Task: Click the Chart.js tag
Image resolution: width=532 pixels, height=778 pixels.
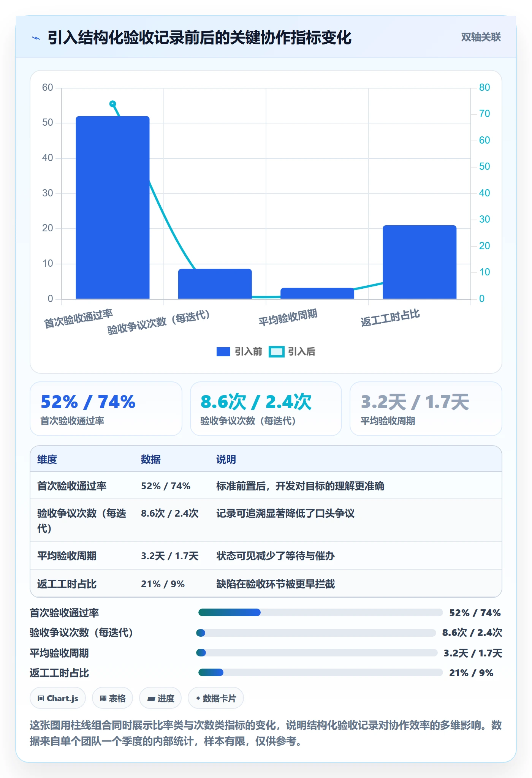Action: (58, 698)
